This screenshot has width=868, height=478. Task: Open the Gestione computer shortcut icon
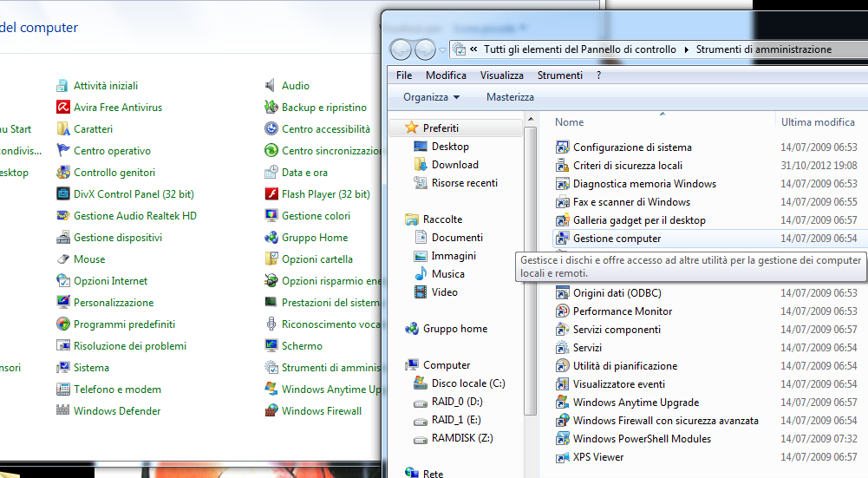pos(562,239)
